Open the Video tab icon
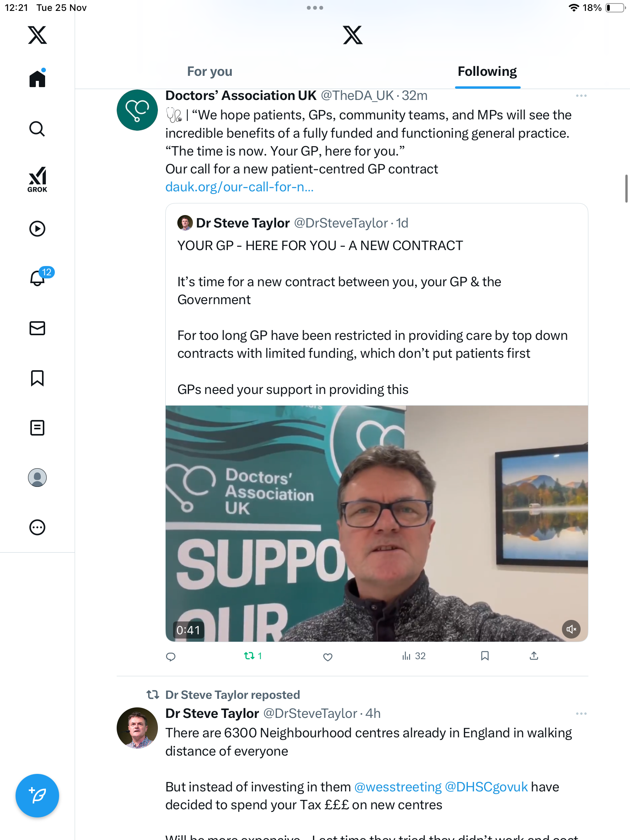630x840 pixels. pos(37,229)
